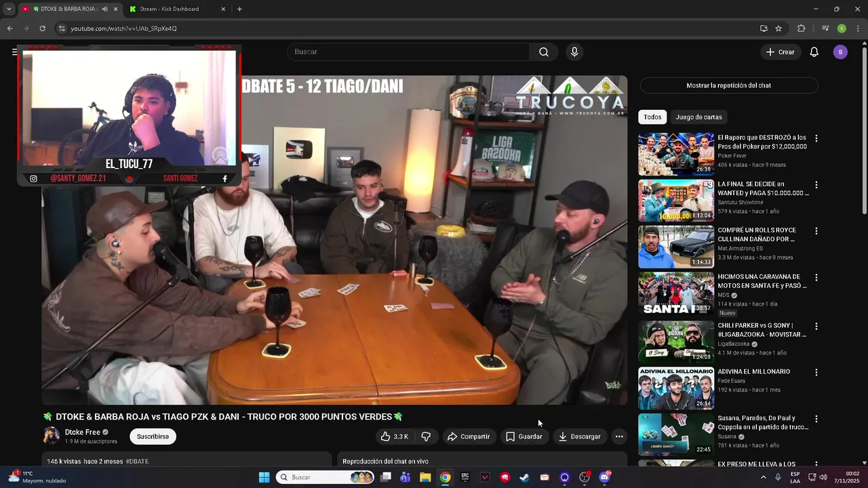
Task: Subscribe with the Suscribirse button
Action: tap(153, 436)
